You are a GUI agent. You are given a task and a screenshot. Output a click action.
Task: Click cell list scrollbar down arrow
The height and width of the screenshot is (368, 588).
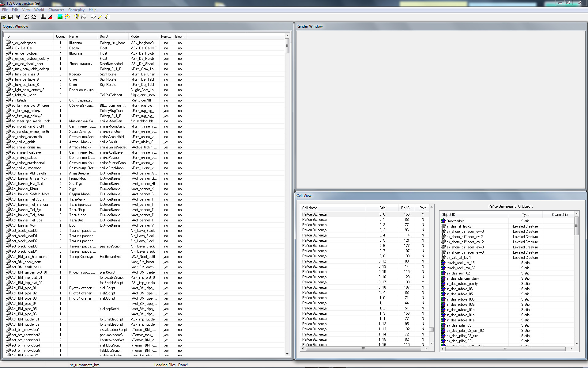point(432,343)
